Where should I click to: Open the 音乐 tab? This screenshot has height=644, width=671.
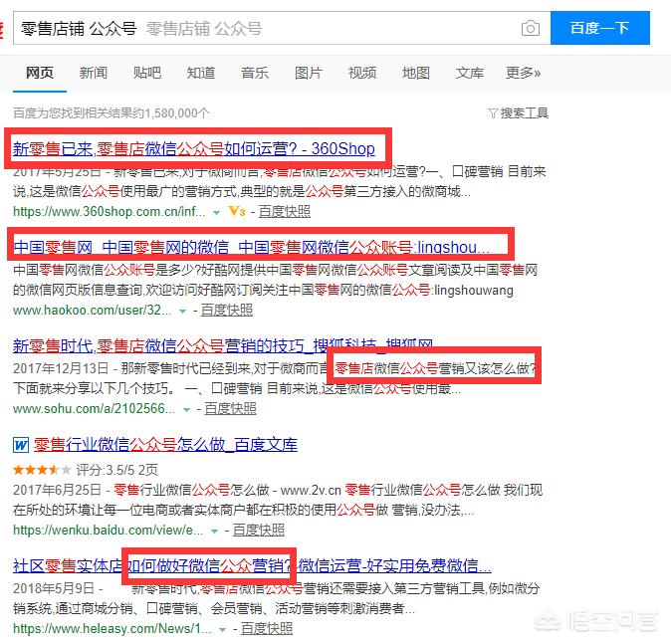pyautogui.click(x=255, y=73)
